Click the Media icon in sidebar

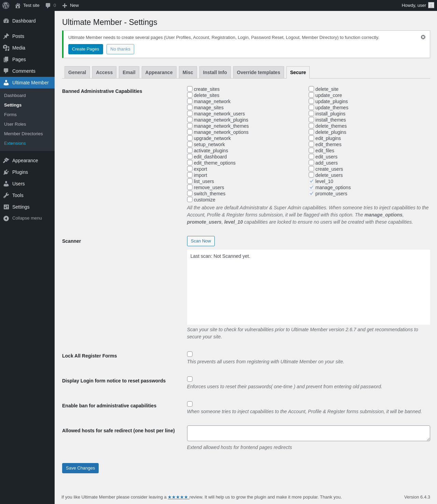coord(6,48)
